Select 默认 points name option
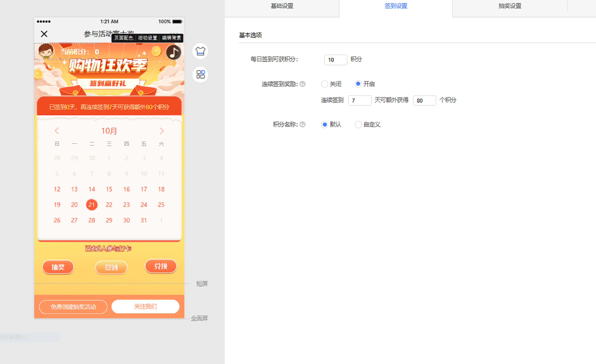The width and height of the screenshot is (596, 364). (x=325, y=124)
